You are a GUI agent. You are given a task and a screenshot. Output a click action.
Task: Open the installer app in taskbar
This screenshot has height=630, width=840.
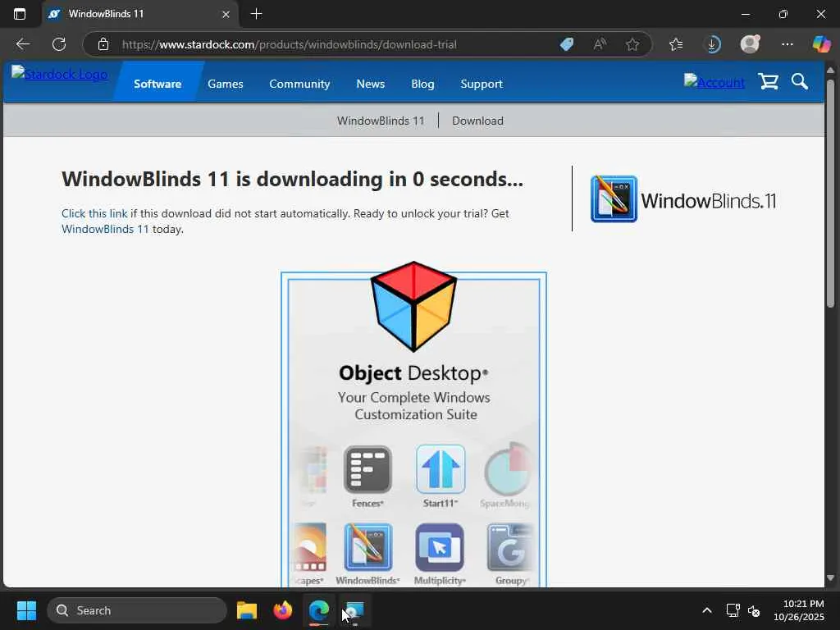[354, 610]
